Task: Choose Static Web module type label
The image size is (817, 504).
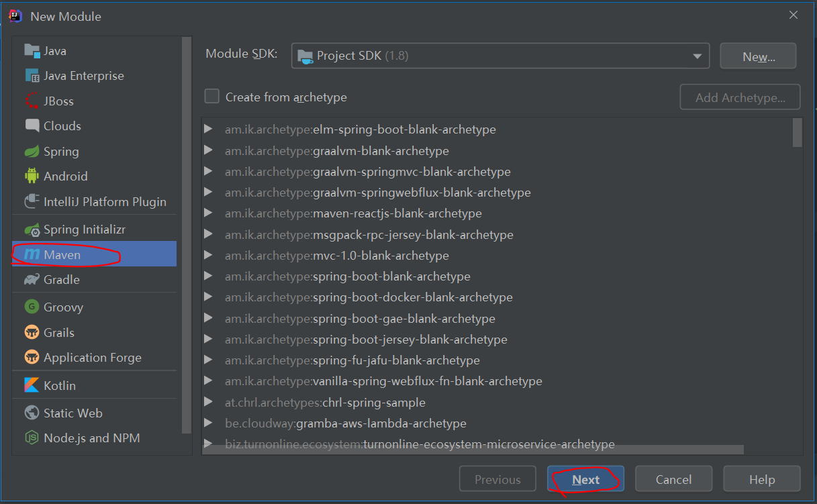Action: click(x=73, y=413)
